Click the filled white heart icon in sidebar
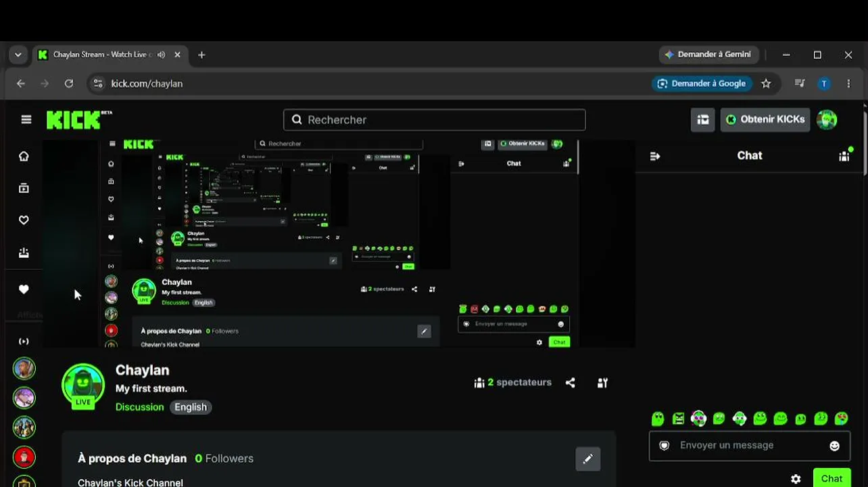The image size is (868, 487). (24, 289)
